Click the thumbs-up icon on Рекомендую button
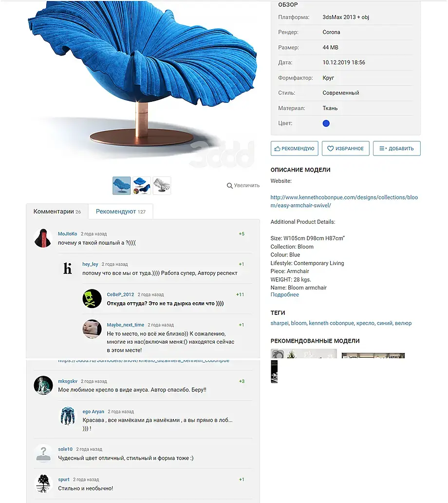This screenshot has height=503, width=448. coord(277,149)
